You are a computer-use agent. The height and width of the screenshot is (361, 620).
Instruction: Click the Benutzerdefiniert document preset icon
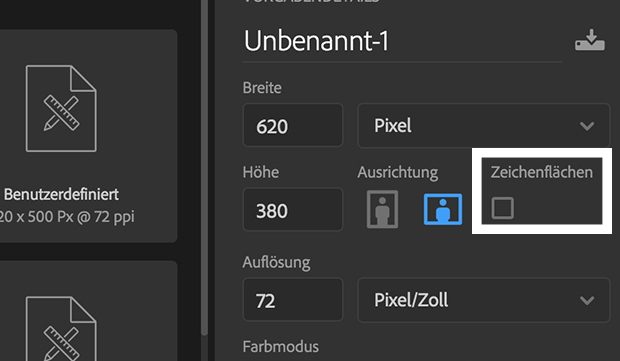pos(61,108)
